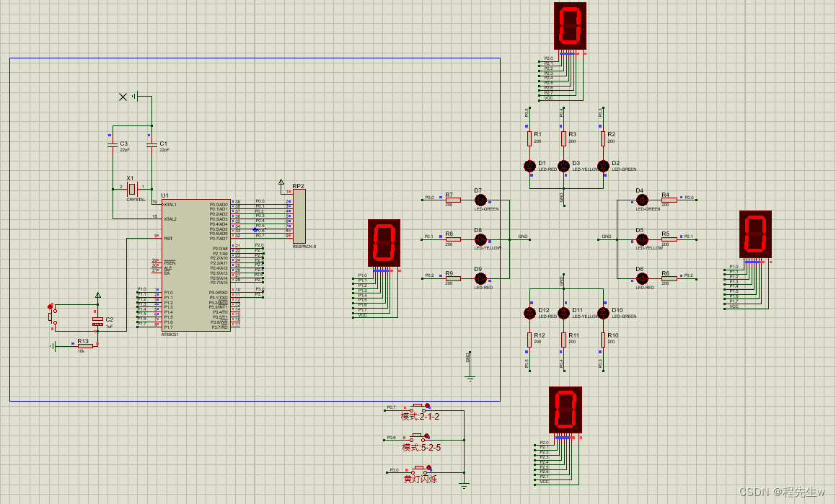836x504 pixels.
Task: Select resistor R6
Action: 669,278
